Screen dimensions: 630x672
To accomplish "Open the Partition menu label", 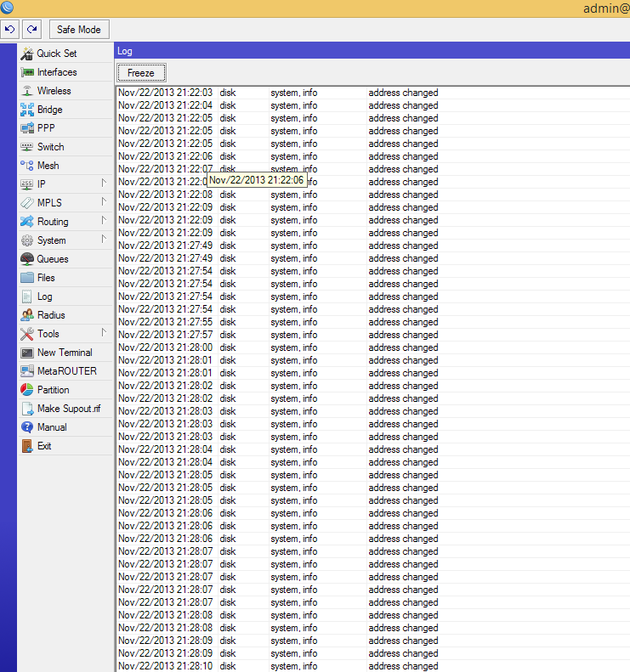I will click(54, 390).
